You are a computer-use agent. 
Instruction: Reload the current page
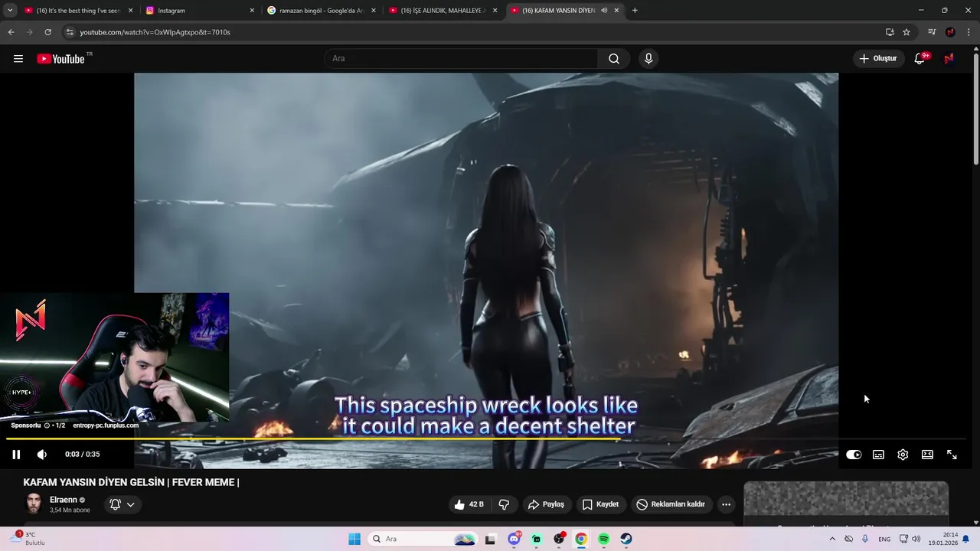coord(47,32)
